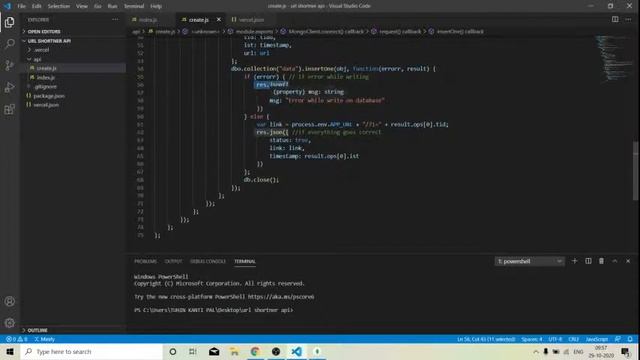Switch to the index.js editor tab
Image resolution: width=640 pixels, height=360 pixels.
(148, 20)
